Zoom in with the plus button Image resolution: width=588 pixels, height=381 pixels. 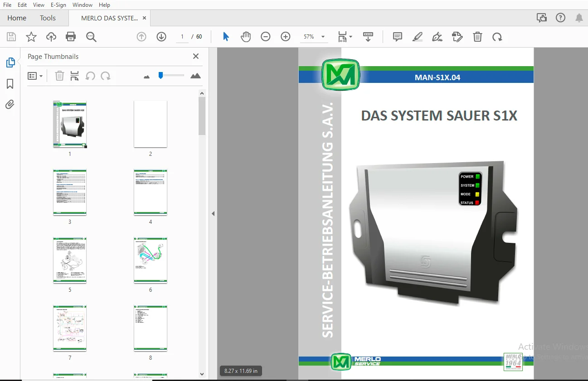point(286,37)
